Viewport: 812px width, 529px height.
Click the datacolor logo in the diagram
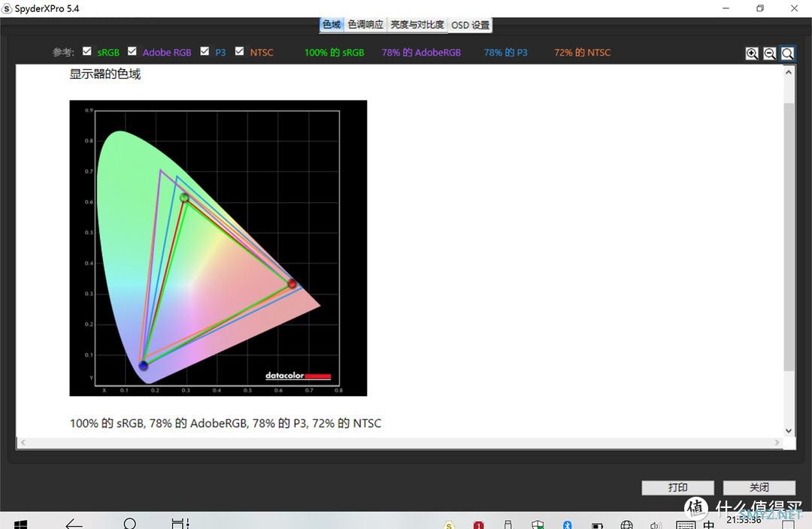coord(298,376)
